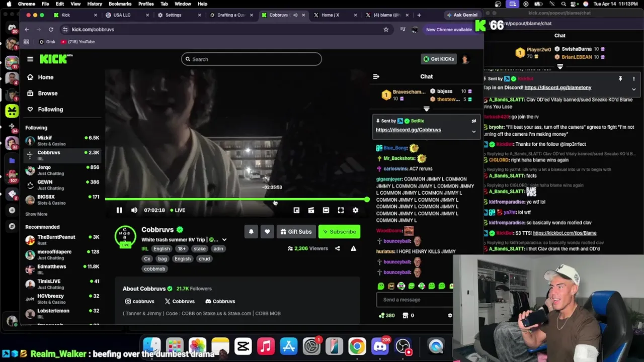Collapse the chat panel arrow icon
Viewport: 644px width, 362px height.
point(376,76)
